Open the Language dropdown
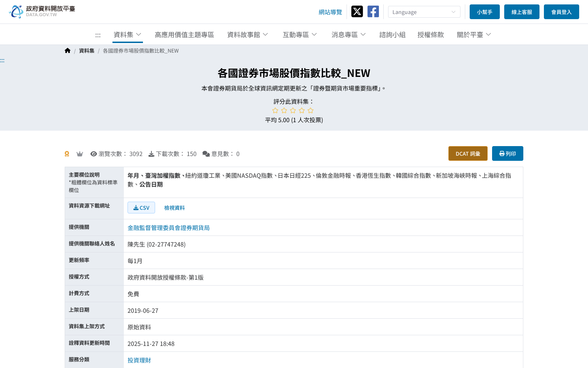Viewport: 588px width, 368px height. pos(424,12)
